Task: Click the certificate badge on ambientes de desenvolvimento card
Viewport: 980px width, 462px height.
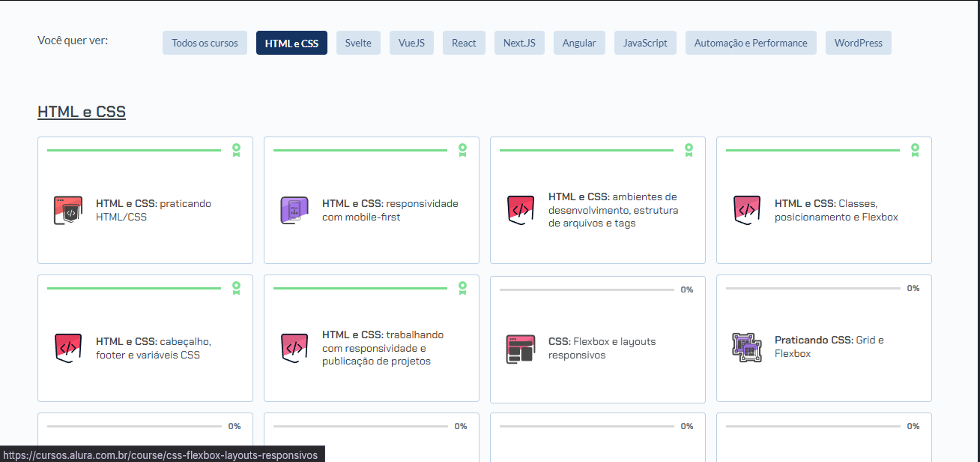Action: (689, 151)
